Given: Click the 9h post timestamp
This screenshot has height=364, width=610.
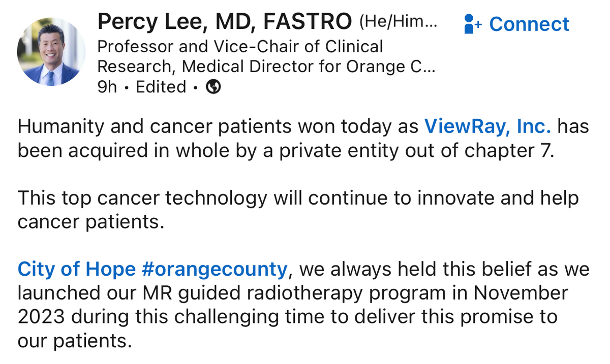Looking at the screenshot, I should 107,87.
